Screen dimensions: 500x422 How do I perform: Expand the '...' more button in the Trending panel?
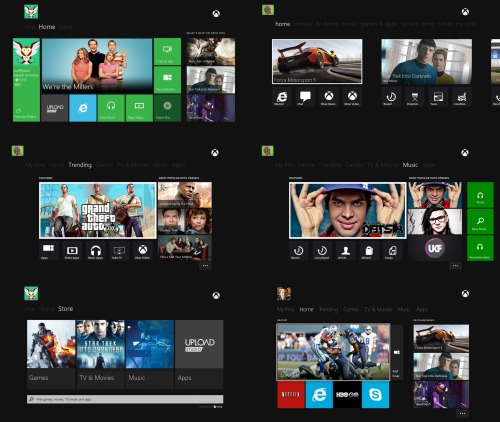[x=205, y=266]
